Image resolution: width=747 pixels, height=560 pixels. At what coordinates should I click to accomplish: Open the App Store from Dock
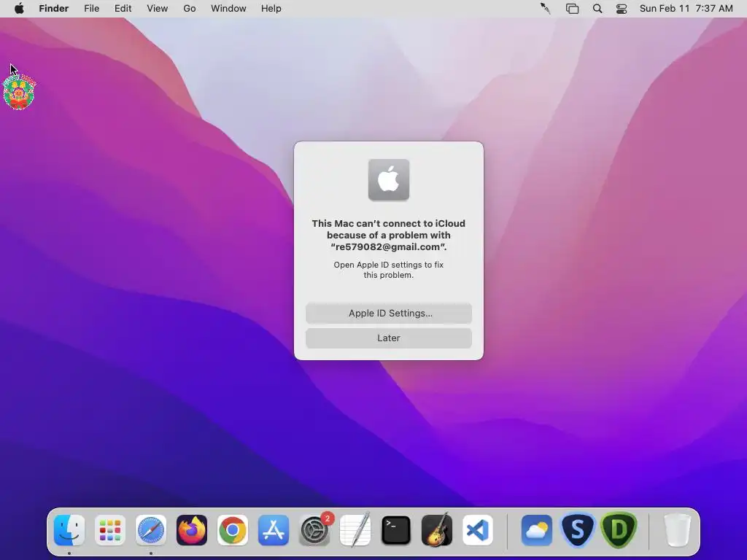pos(274,530)
